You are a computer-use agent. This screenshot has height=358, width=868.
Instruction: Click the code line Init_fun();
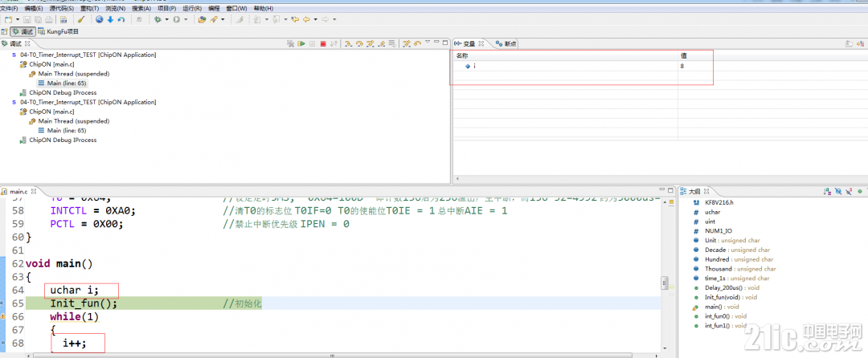(x=84, y=303)
